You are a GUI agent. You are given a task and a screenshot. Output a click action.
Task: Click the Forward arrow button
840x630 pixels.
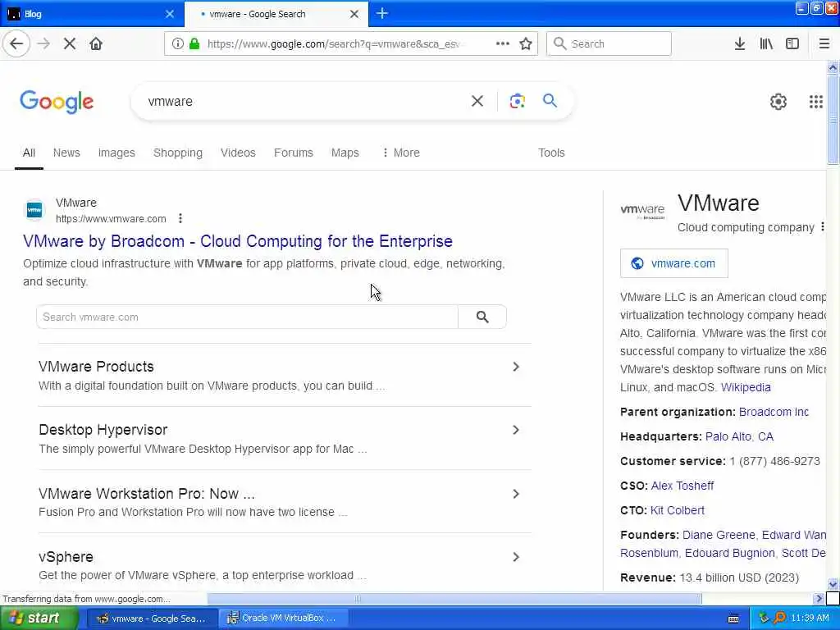pos(43,44)
